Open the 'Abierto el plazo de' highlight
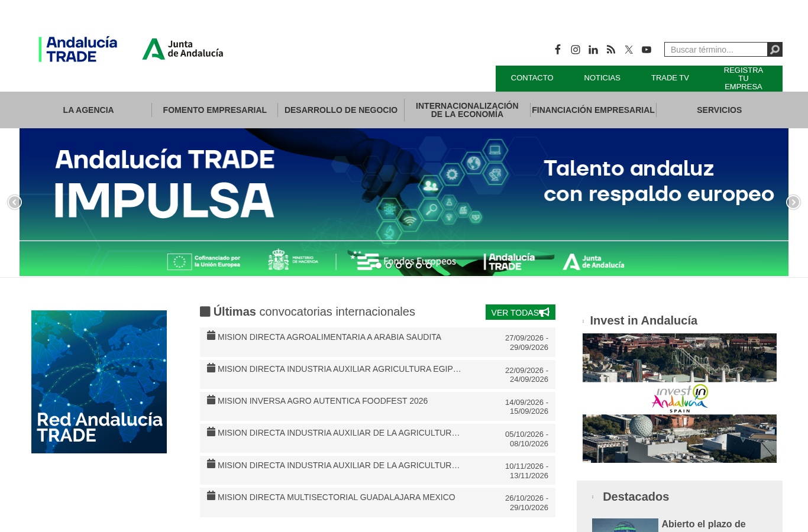This screenshot has width=808, height=532. [703, 524]
